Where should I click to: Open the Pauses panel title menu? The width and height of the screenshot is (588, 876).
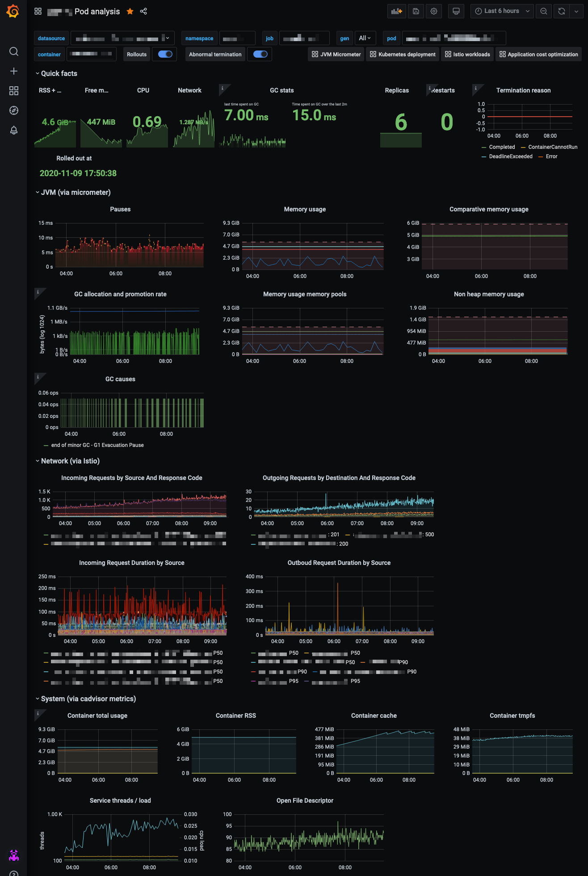pos(120,209)
